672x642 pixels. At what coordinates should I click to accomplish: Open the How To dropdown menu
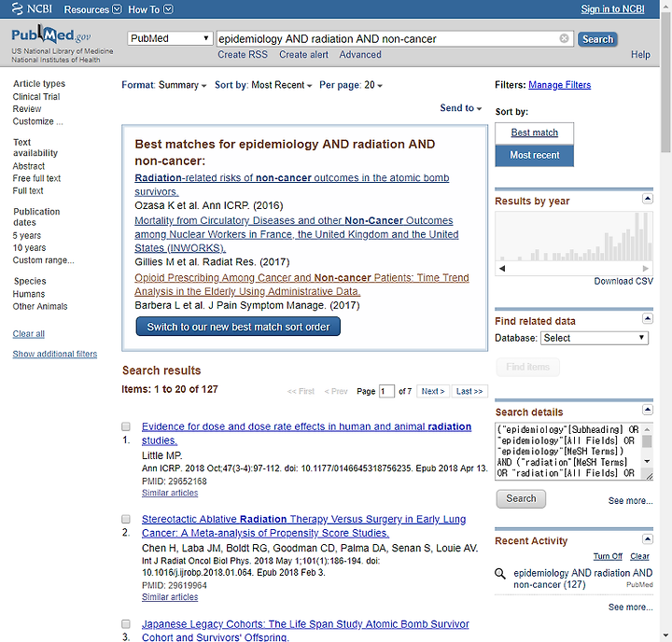pos(150,9)
